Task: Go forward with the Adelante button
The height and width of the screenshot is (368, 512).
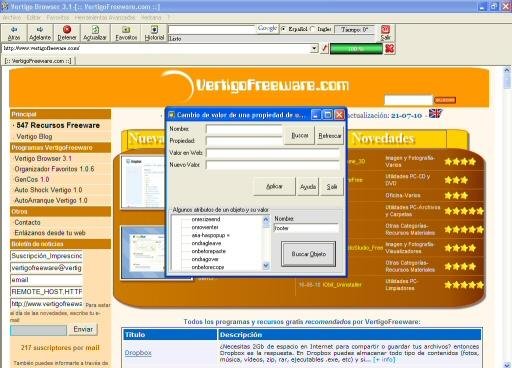Action: tap(40, 33)
